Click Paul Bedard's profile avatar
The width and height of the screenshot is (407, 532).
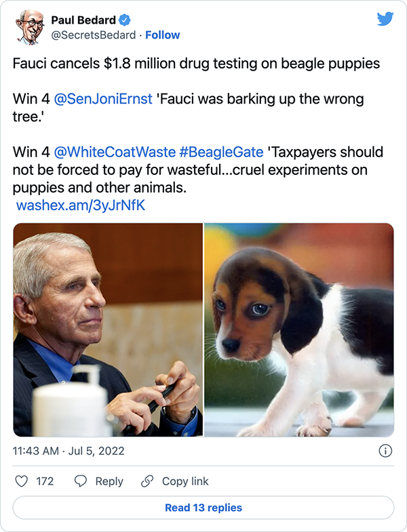[29, 27]
